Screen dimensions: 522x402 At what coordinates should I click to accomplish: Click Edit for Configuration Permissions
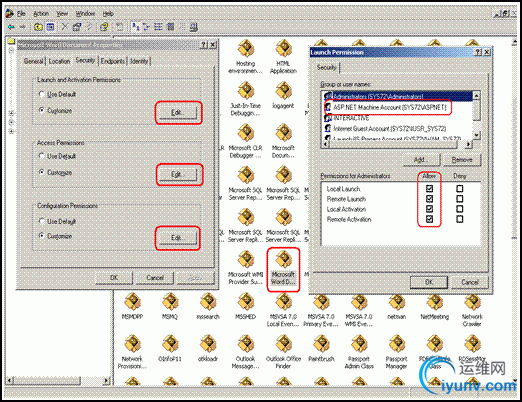click(178, 237)
